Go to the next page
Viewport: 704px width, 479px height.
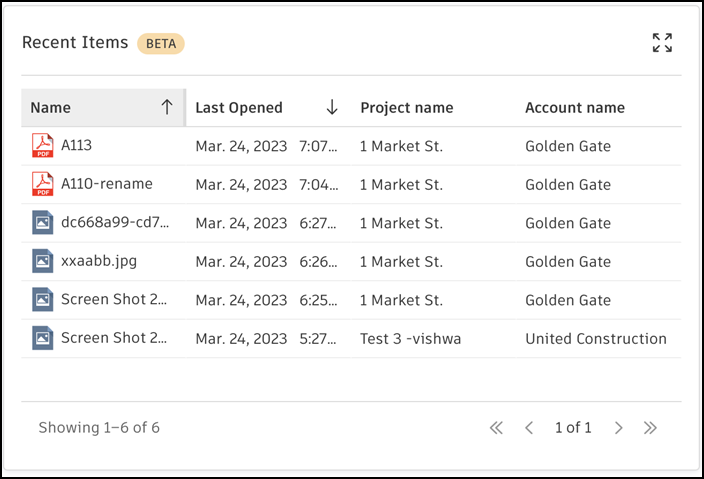click(x=619, y=428)
